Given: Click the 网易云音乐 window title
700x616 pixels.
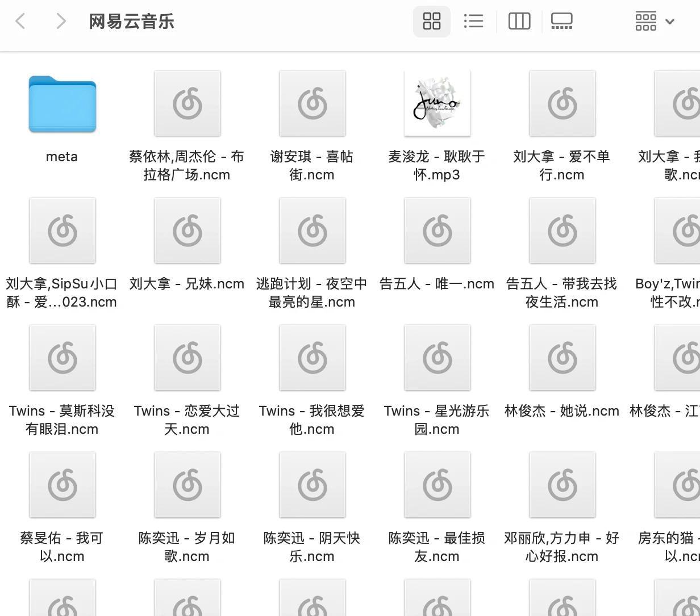Looking at the screenshot, I should click(132, 22).
